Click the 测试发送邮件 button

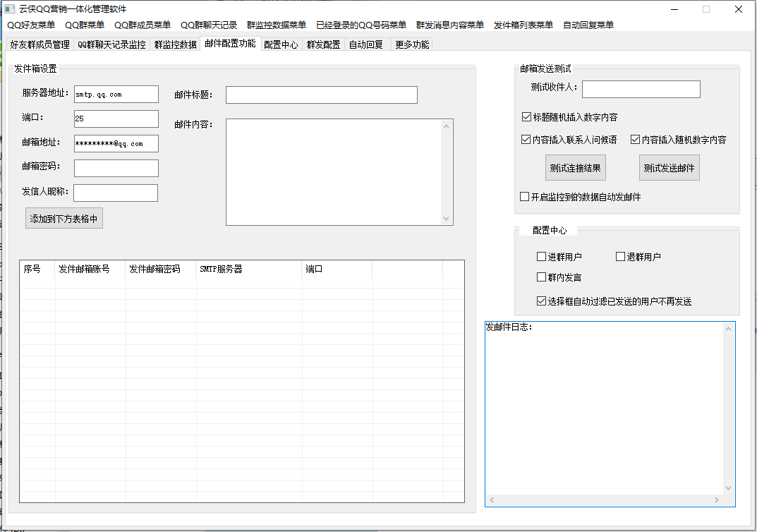[669, 168]
